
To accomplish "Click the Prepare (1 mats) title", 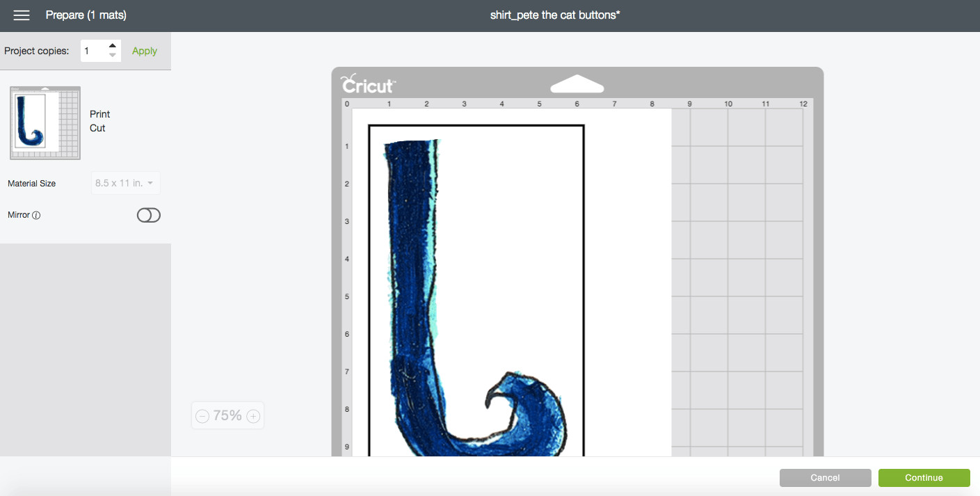I will 86,15.
